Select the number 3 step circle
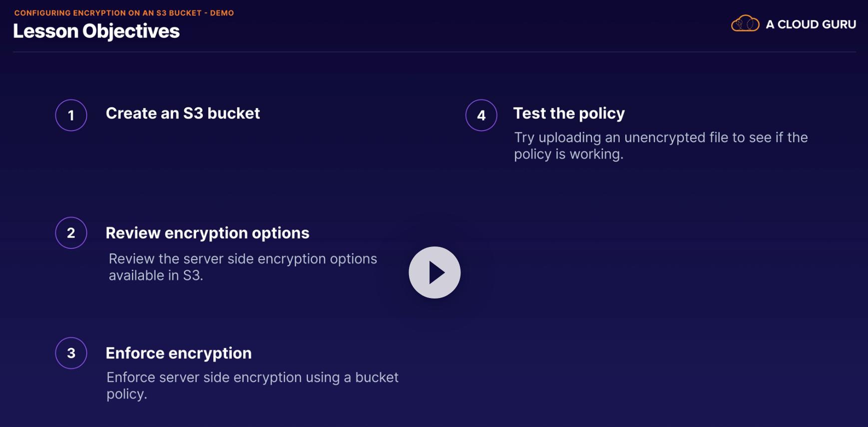This screenshot has width=868, height=427. point(71,353)
